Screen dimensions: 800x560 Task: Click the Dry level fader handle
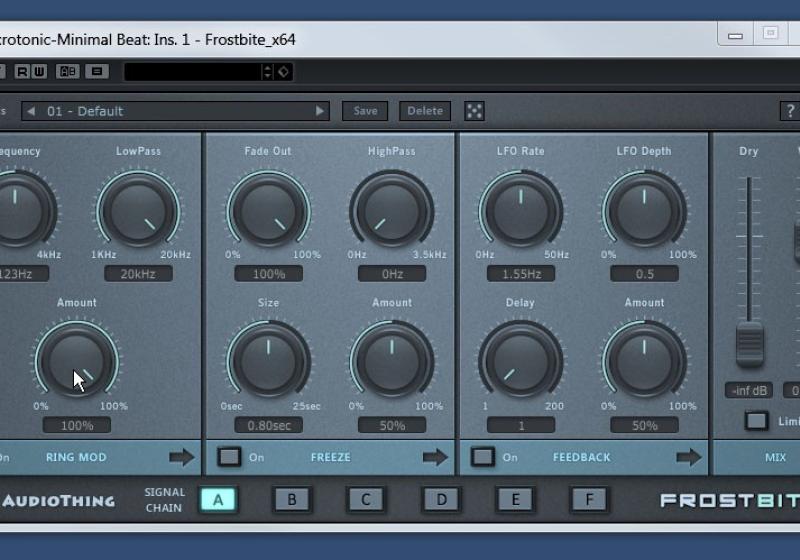pyautogui.click(x=749, y=343)
